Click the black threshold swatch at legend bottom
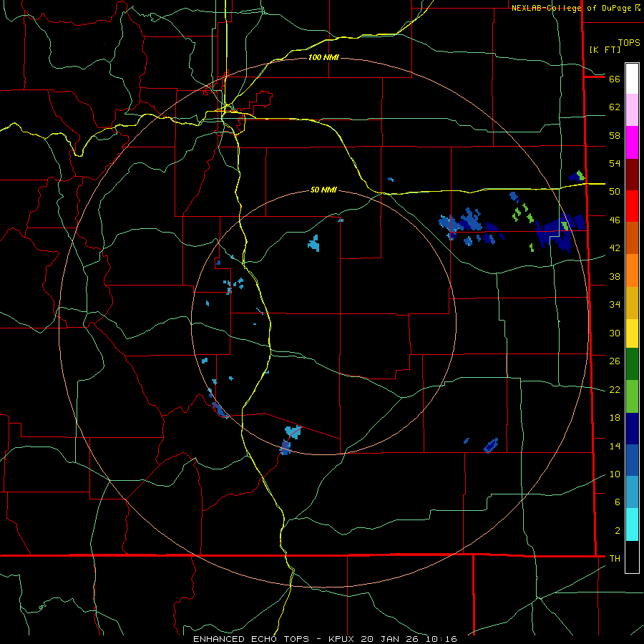Screen dimensions: 644x644 pos(632,557)
